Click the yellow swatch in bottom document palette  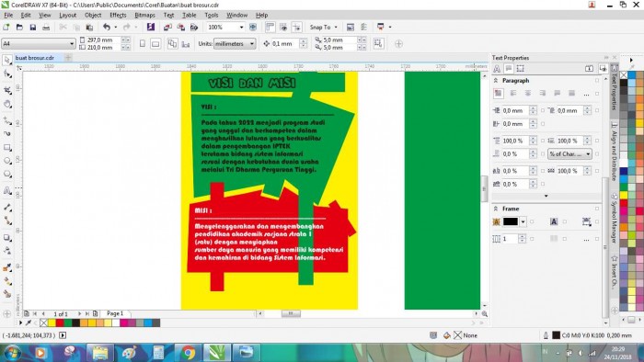52,323
